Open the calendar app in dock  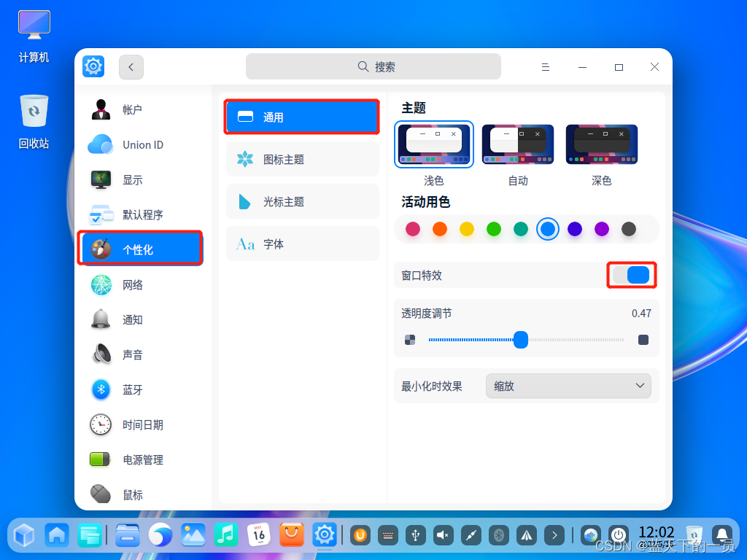pyautogui.click(x=259, y=535)
